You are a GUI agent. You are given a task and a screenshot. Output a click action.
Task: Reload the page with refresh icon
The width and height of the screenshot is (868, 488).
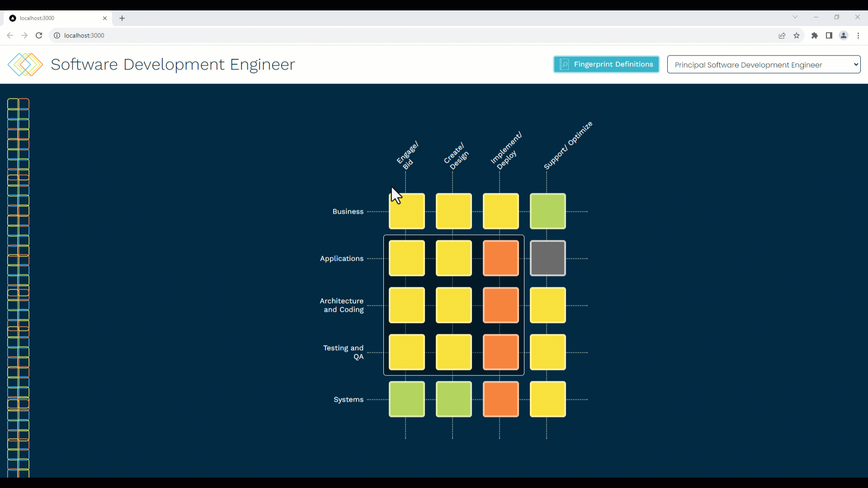(39, 35)
